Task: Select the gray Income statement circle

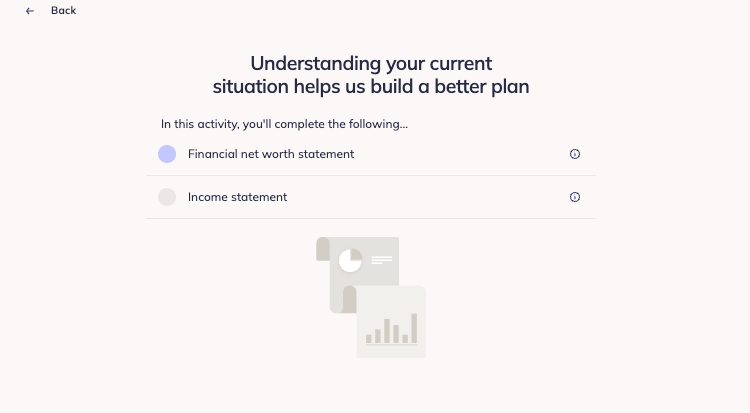Action: (x=167, y=197)
